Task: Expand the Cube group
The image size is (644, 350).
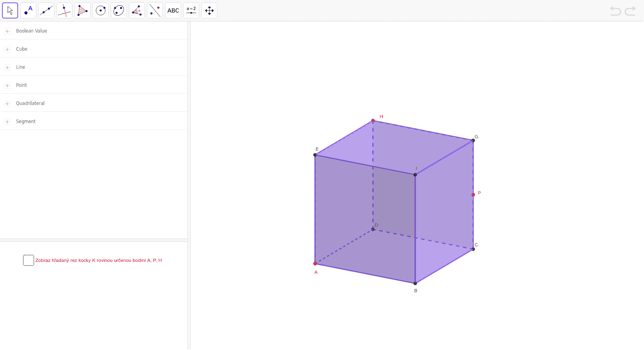Action: point(7,49)
